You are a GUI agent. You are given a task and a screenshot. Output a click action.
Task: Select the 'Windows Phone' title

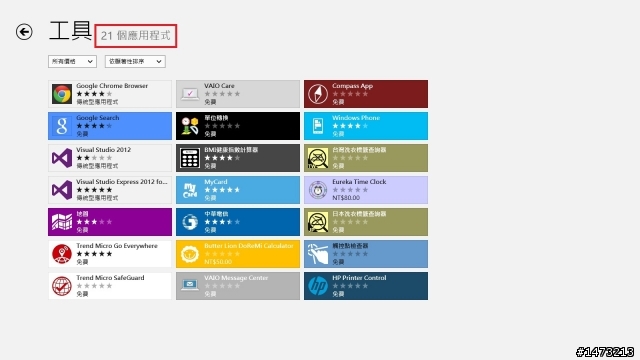(x=356, y=118)
